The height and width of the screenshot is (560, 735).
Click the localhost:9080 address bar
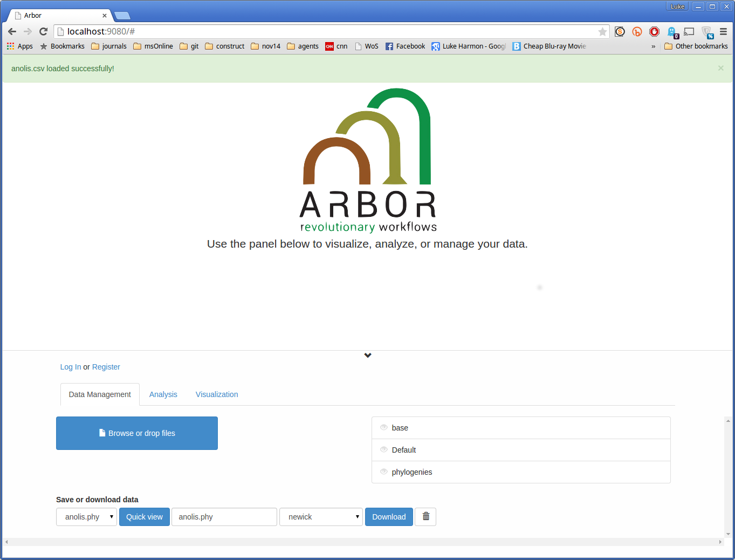coord(332,32)
